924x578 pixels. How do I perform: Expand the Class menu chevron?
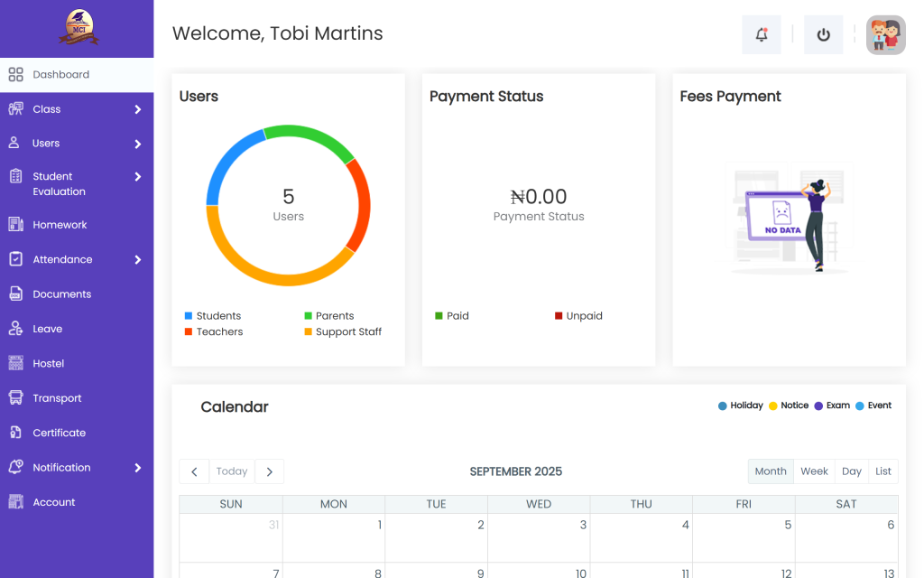click(x=138, y=109)
